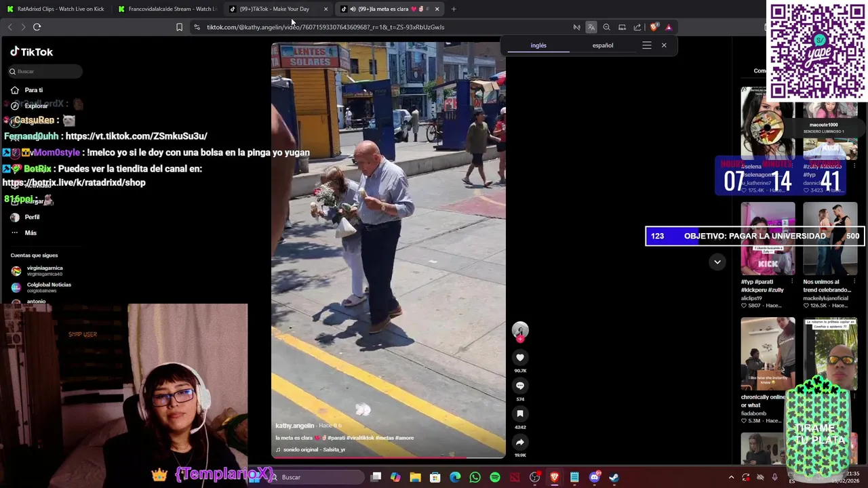This screenshot has height=488, width=868.
Task: Save video with the bookmark icon
Action: 520,413
